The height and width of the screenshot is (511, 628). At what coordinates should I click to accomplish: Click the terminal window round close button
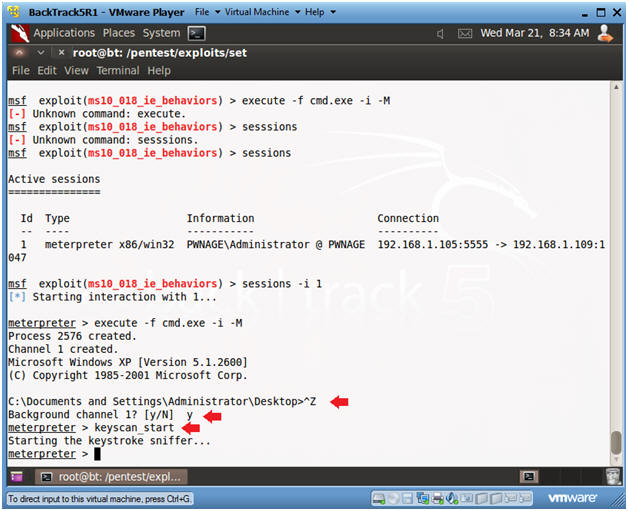click(x=20, y=52)
